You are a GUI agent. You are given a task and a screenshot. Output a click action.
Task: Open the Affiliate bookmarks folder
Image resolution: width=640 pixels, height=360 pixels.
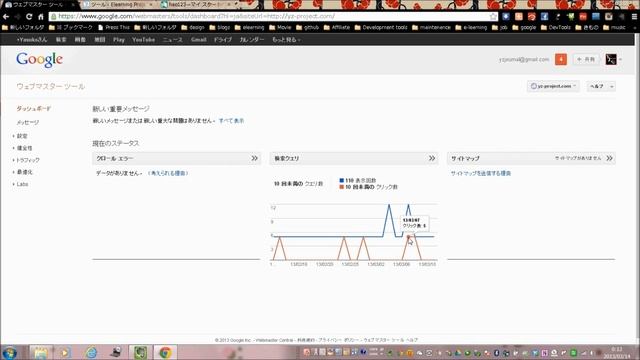click(337, 27)
